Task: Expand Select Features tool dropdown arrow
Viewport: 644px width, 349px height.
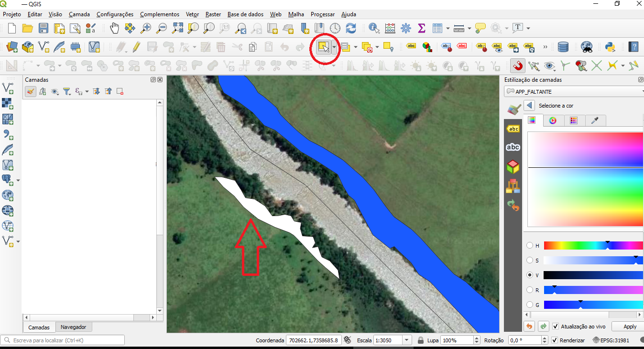Action: click(x=334, y=47)
